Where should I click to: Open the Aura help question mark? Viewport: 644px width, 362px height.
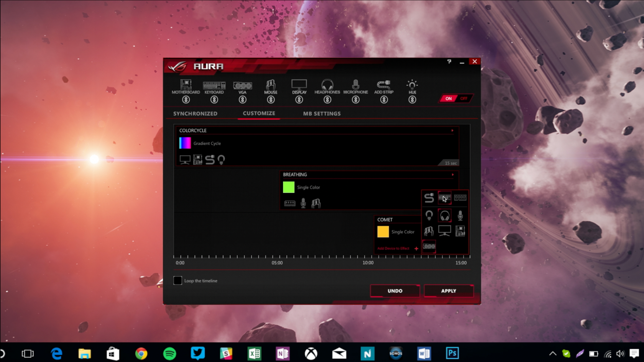[449, 61]
